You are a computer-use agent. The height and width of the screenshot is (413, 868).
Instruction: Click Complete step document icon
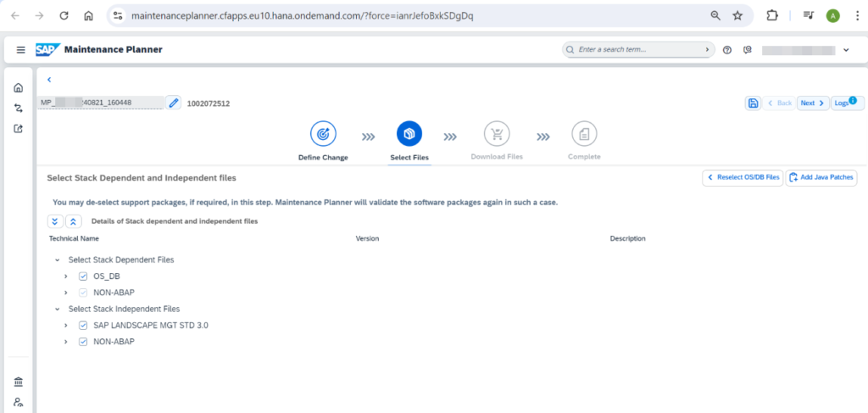[584, 133]
